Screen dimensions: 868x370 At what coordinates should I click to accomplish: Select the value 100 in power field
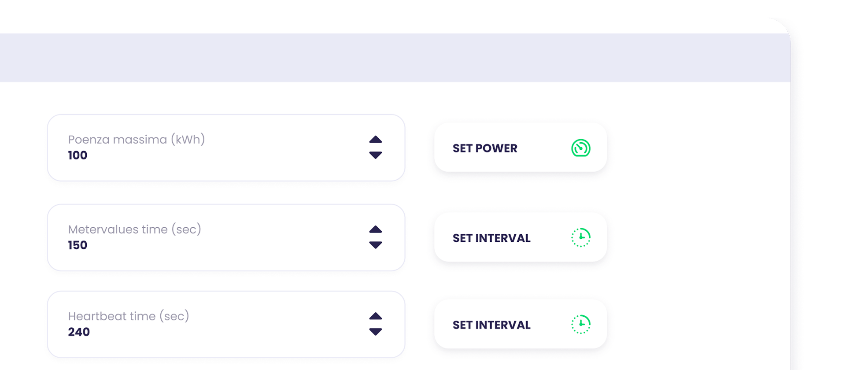point(78,155)
